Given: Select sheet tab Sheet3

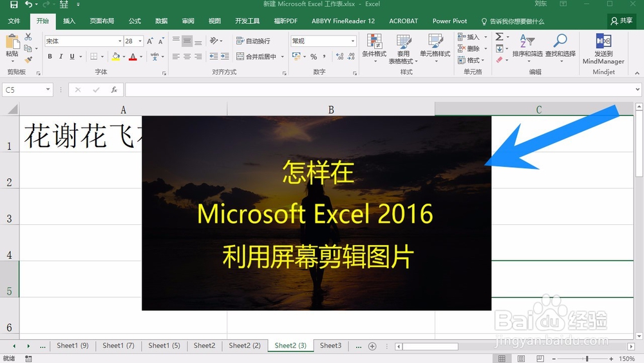Looking at the screenshot, I should click(330, 346).
